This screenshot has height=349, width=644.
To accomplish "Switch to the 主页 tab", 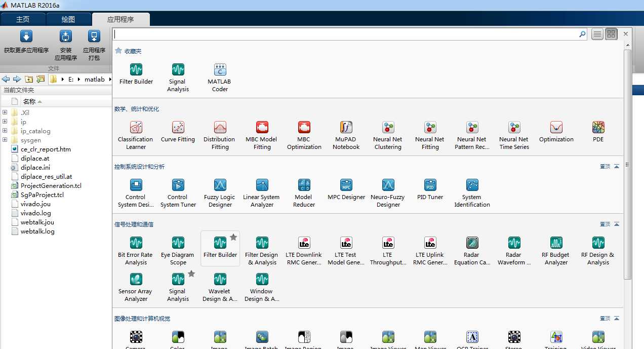I will [23, 19].
